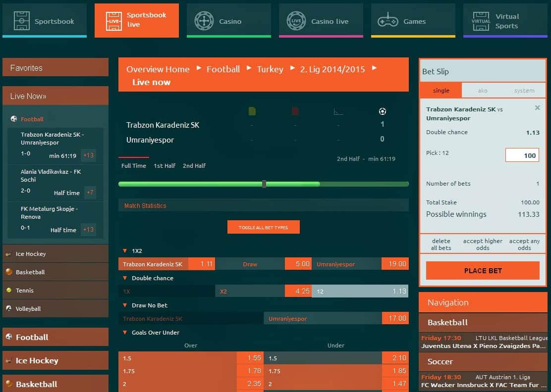The height and width of the screenshot is (392, 551).
Task: Click the Volleyball icon in Live Now list
Action: pyautogui.click(x=9, y=308)
